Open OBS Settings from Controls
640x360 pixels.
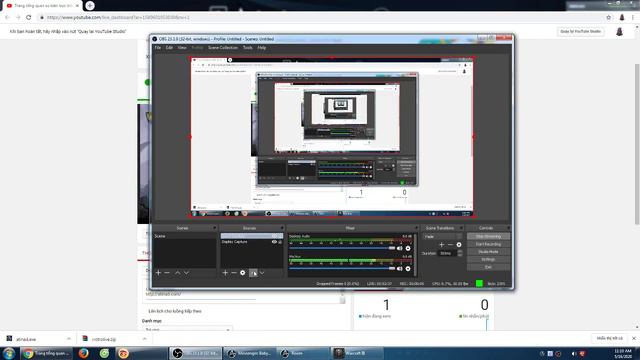(x=488, y=259)
